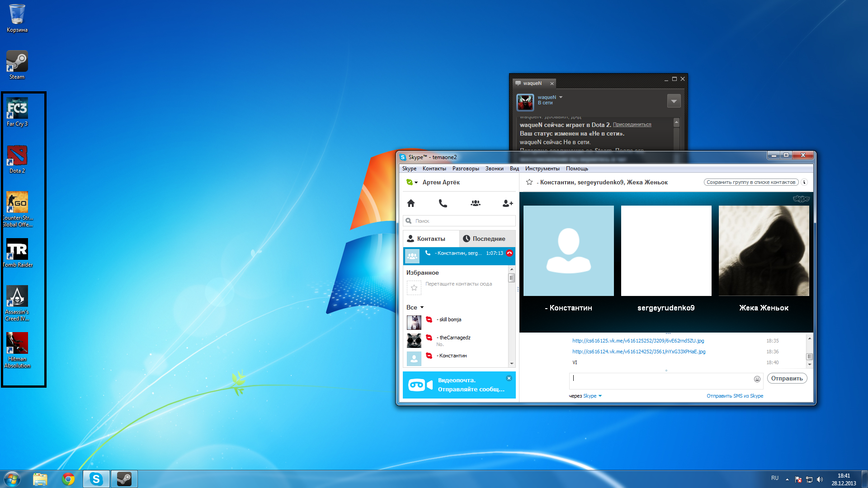Open the Инструменты menu
Screen dimensions: 868x488
tap(542, 169)
